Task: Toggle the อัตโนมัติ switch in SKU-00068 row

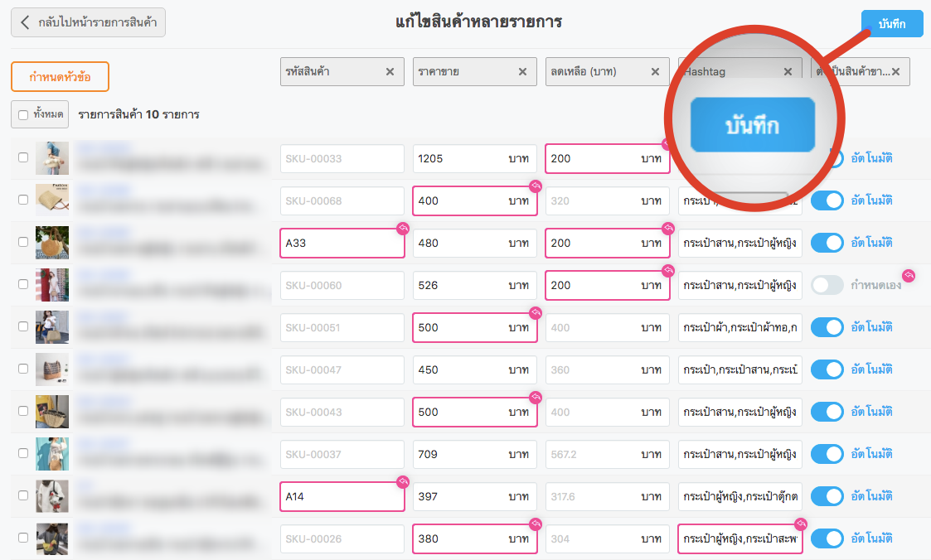Action: [x=827, y=200]
